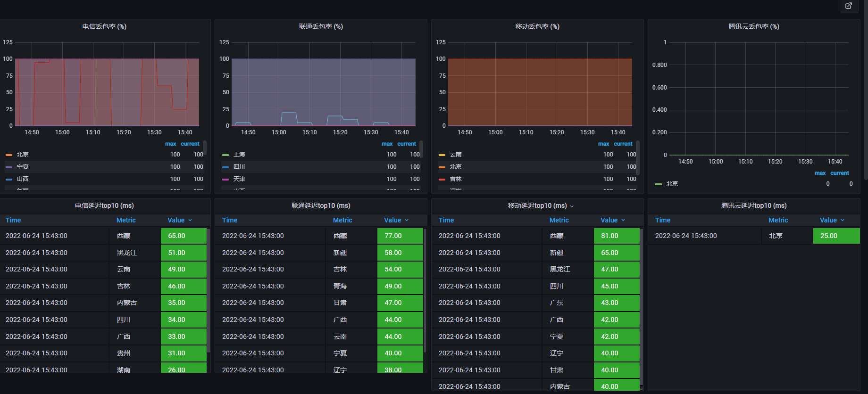Sort 电信丢包率 legend by current

point(190,144)
